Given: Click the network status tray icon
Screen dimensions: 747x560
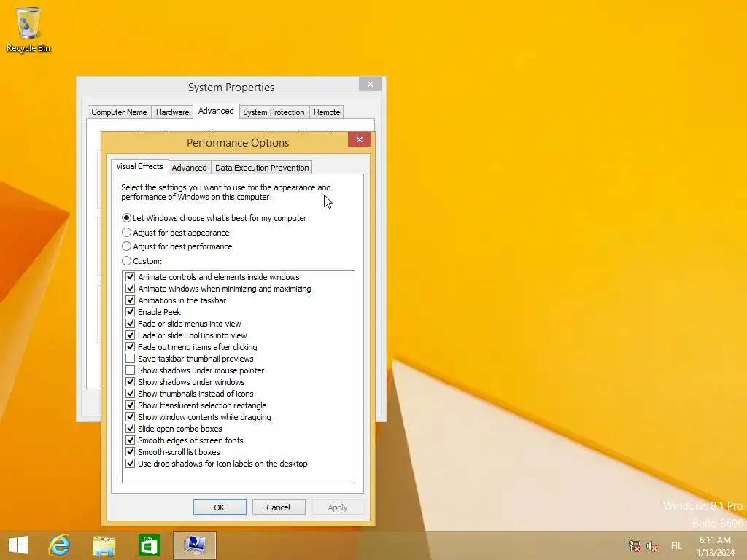Looking at the screenshot, I should (x=634, y=545).
